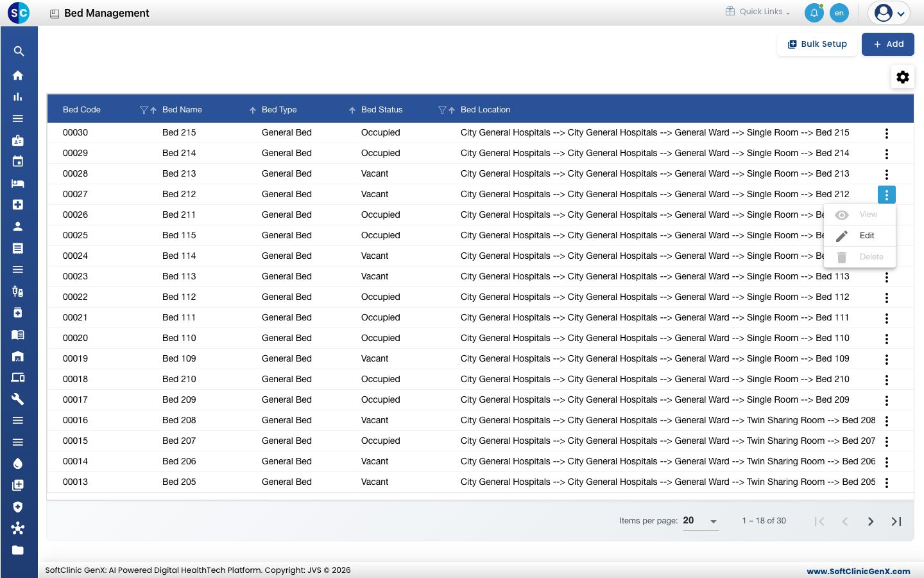Open the person icon in the sidebar
Screen dimensions: 924x578
click(18, 226)
